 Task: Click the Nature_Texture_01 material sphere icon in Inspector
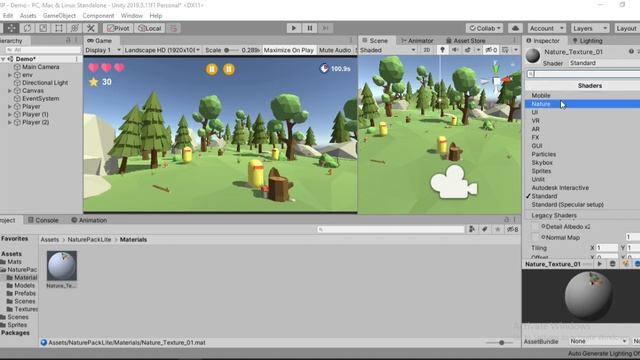click(533, 56)
